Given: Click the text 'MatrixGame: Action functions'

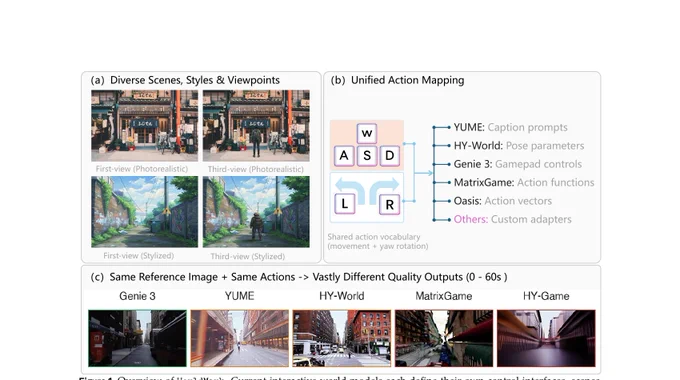Looking at the screenshot, I should coord(524,183).
